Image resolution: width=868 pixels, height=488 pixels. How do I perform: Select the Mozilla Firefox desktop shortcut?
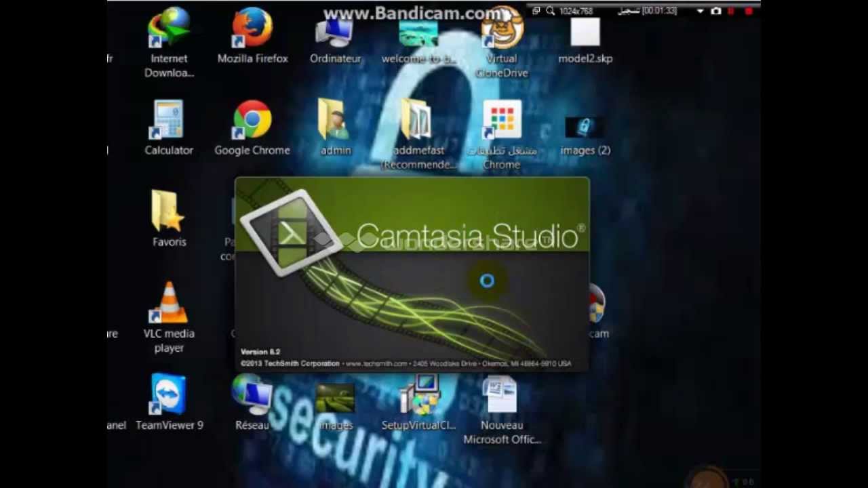point(252,35)
